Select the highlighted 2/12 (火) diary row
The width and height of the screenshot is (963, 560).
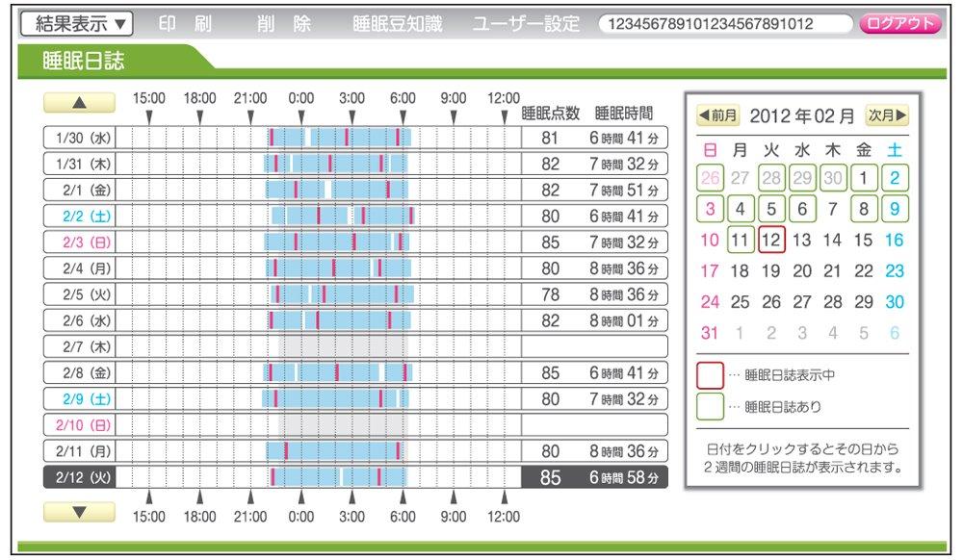80,477
